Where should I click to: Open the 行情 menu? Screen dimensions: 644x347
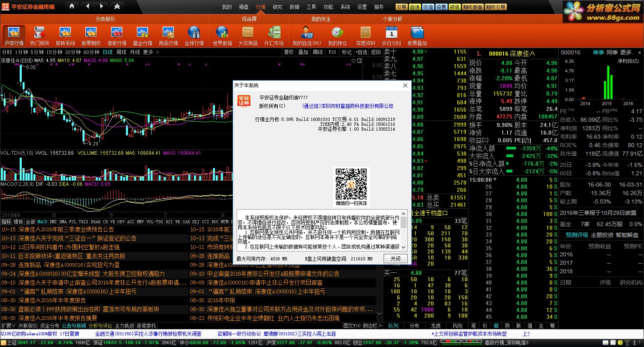tap(261, 7)
